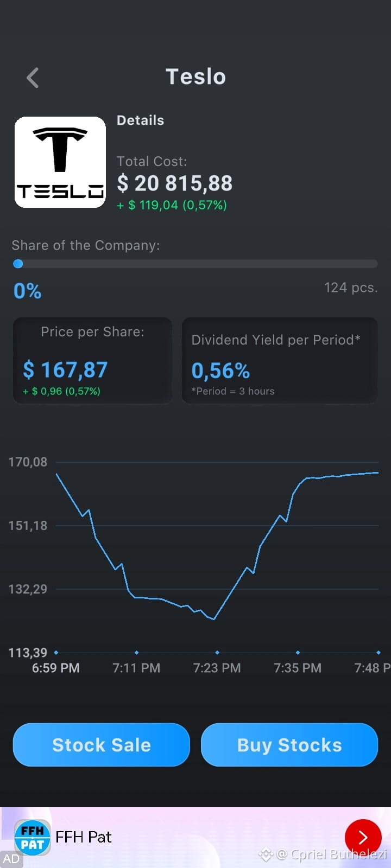Select the 7:23 PM chart marker dot
The height and width of the screenshot is (868, 391).
point(217,653)
